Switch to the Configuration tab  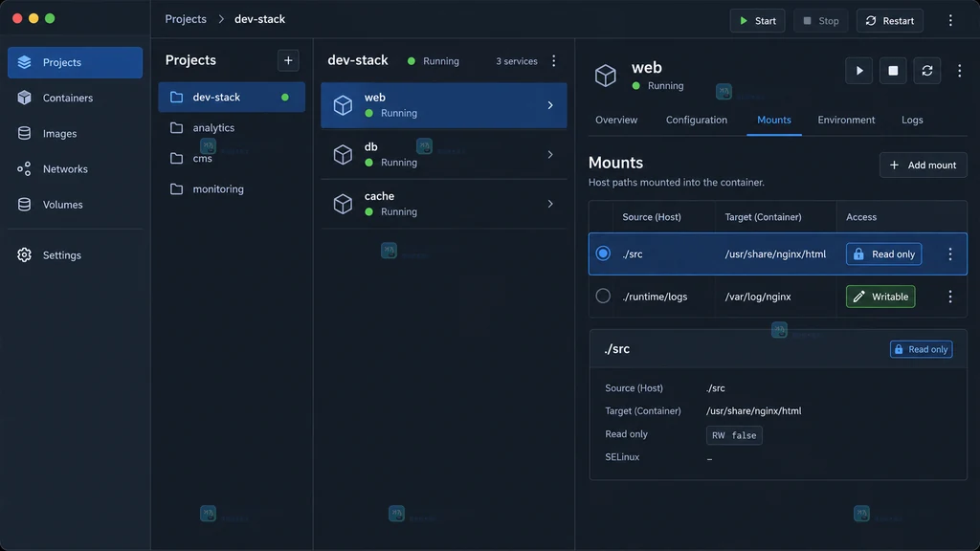click(697, 120)
